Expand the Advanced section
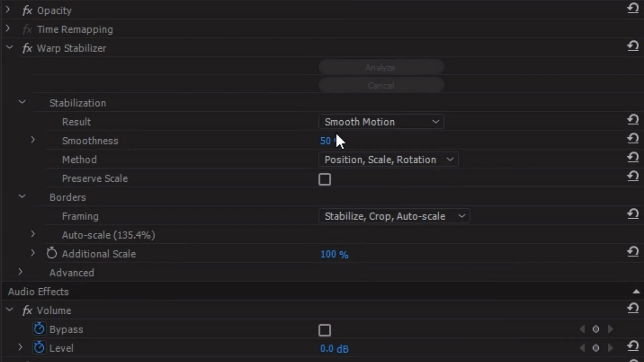 point(20,272)
